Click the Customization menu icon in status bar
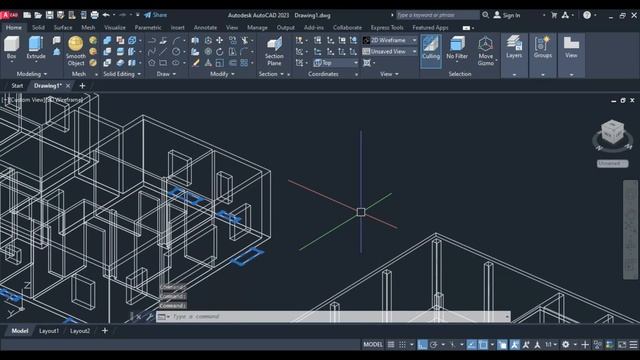Image resolution: width=640 pixels, height=360 pixels. pos(633,344)
